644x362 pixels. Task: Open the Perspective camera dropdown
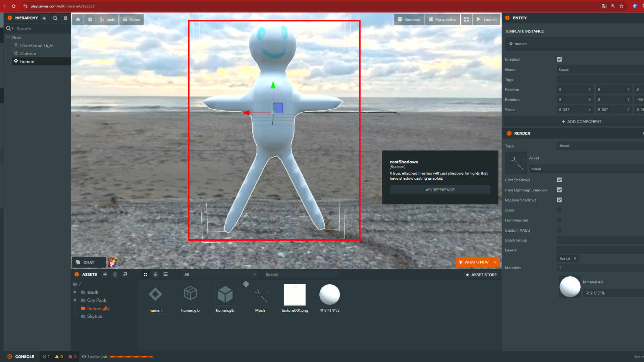(x=442, y=19)
